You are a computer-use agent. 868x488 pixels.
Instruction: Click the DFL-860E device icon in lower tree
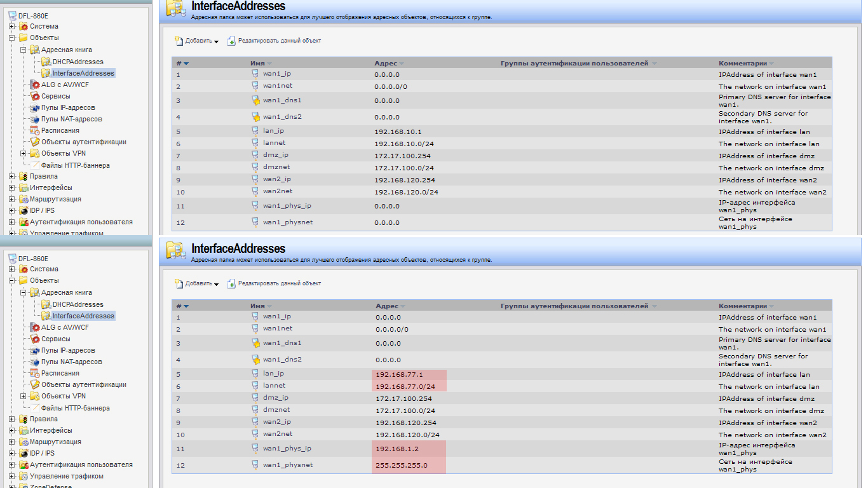click(x=12, y=258)
